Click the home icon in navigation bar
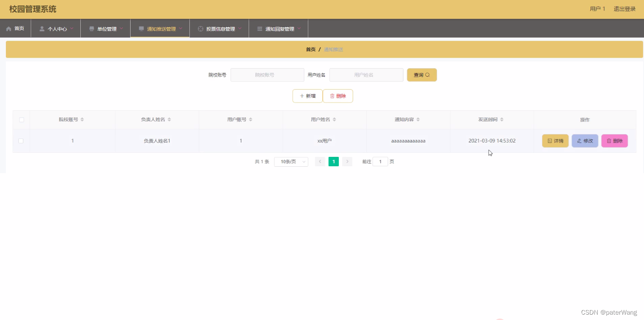Viewport: 644px width, 320px height. (x=9, y=29)
